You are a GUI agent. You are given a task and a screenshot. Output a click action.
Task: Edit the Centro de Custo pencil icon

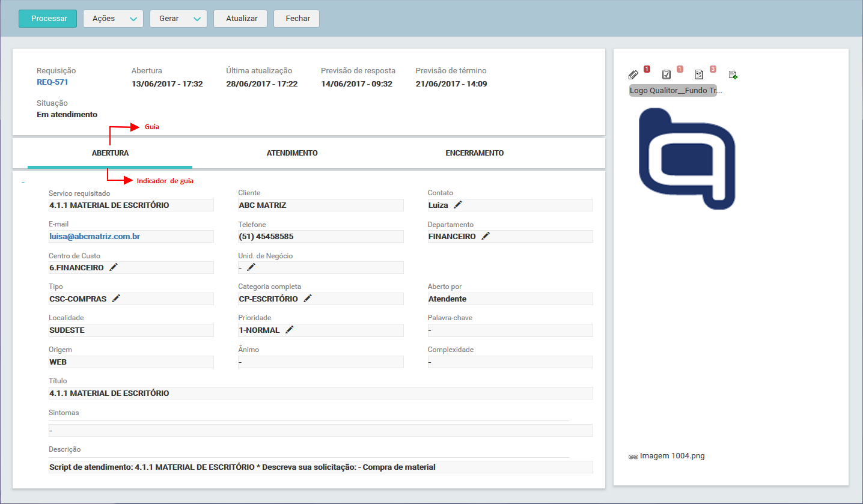pyautogui.click(x=114, y=267)
